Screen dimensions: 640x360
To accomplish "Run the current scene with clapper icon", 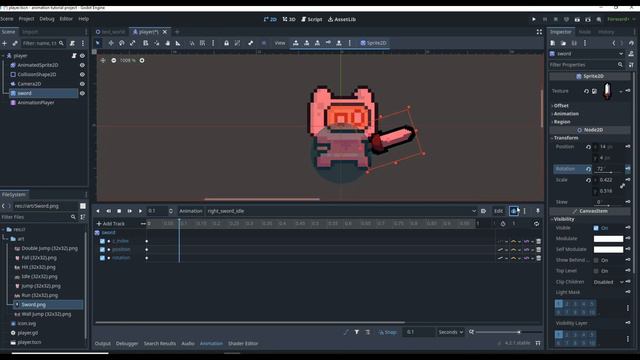I will [x=577, y=19].
